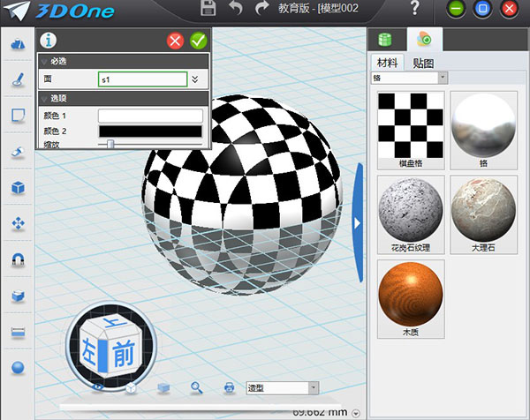This screenshot has width=530, height=420.
Task: Collapse the 必选 section header
Action: pos(44,61)
